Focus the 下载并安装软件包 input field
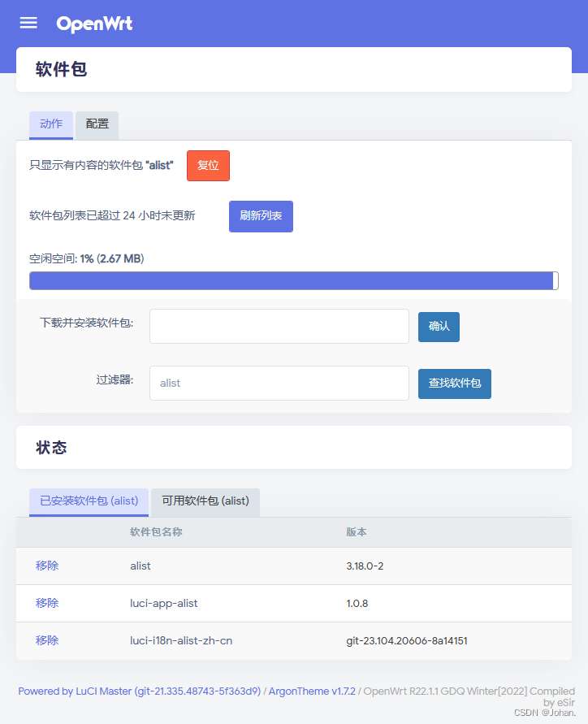Viewport: 588px width, 724px height. (x=279, y=327)
